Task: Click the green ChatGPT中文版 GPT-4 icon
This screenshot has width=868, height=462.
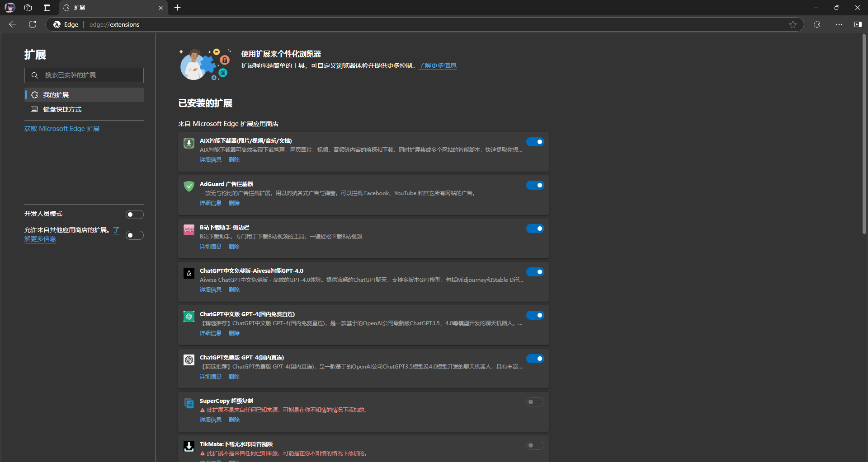Action: click(x=189, y=317)
